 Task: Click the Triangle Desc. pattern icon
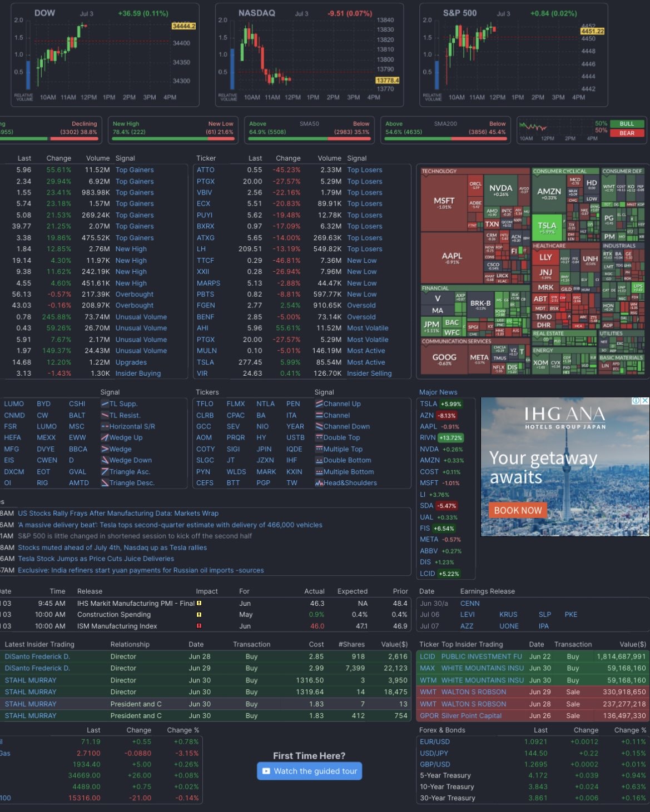(x=105, y=483)
